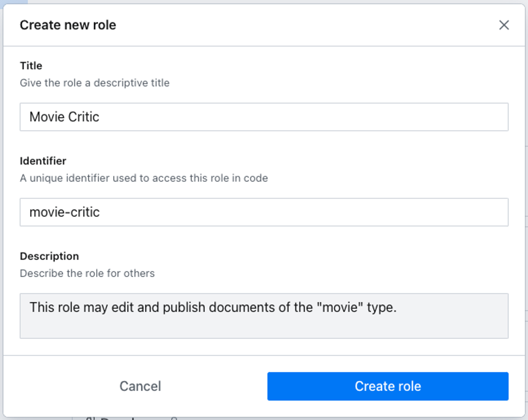
Task: Click the 'Describe the role for others' hint
Action: point(87,274)
